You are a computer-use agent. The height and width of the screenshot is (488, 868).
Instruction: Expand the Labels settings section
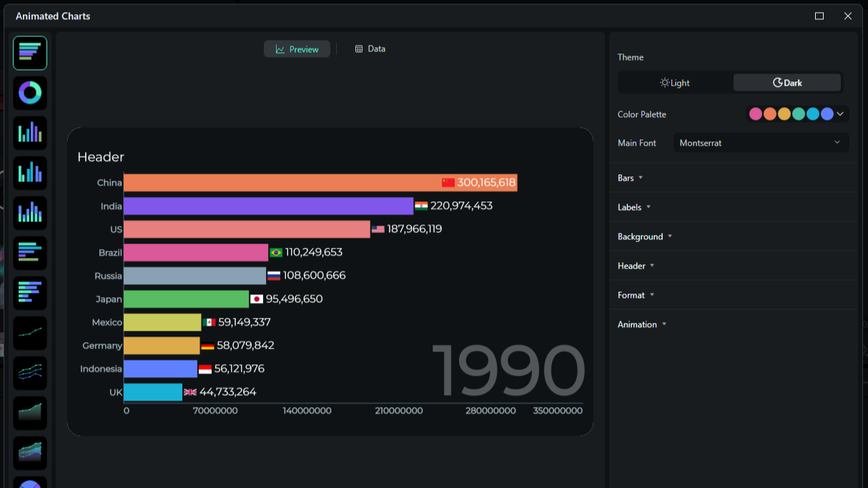click(633, 207)
